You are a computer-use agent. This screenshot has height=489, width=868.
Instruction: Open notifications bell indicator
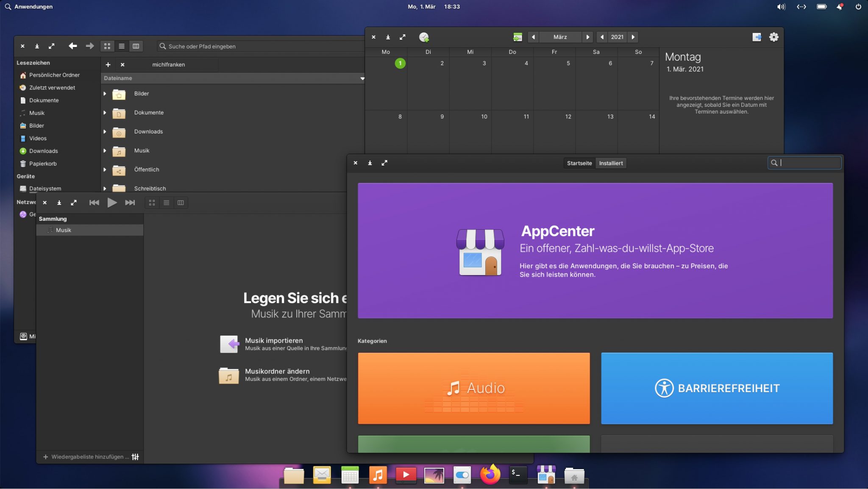[840, 7]
